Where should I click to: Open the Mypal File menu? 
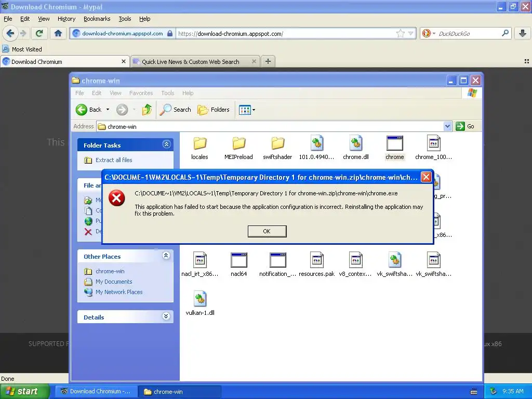[8, 19]
